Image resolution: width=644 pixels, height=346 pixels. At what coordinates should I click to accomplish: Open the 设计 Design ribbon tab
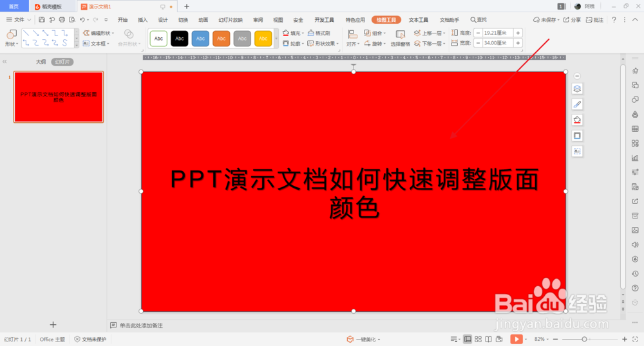point(163,20)
